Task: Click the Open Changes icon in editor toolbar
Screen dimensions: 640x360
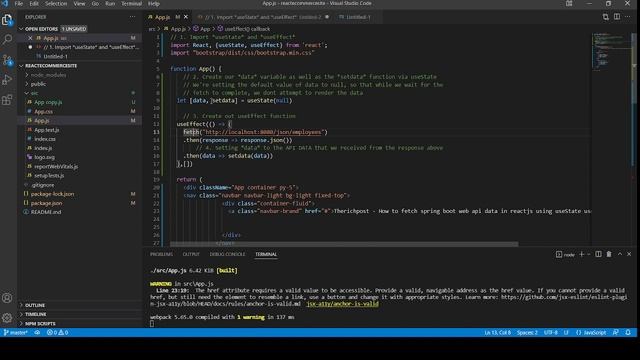Action: [x=606, y=17]
